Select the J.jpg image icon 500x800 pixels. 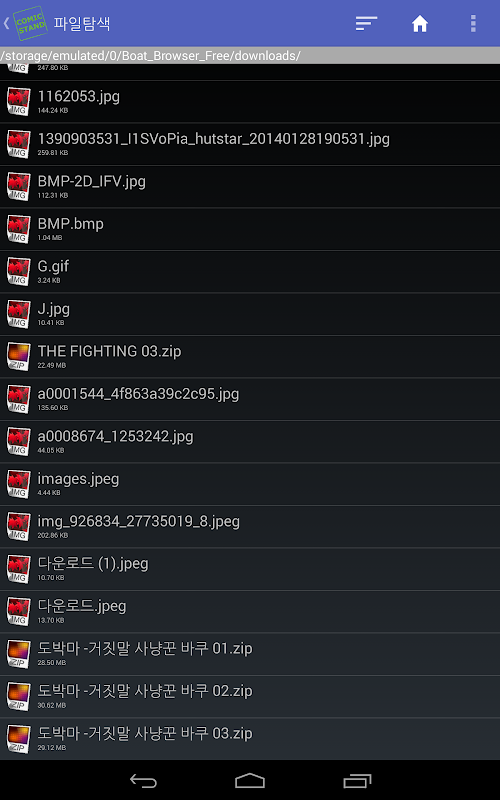tap(19, 314)
